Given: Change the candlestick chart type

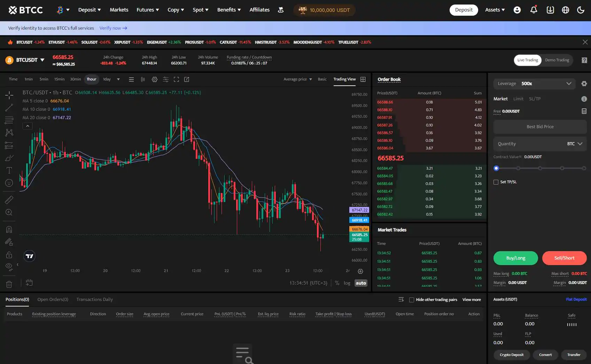Looking at the screenshot, I should (x=143, y=79).
